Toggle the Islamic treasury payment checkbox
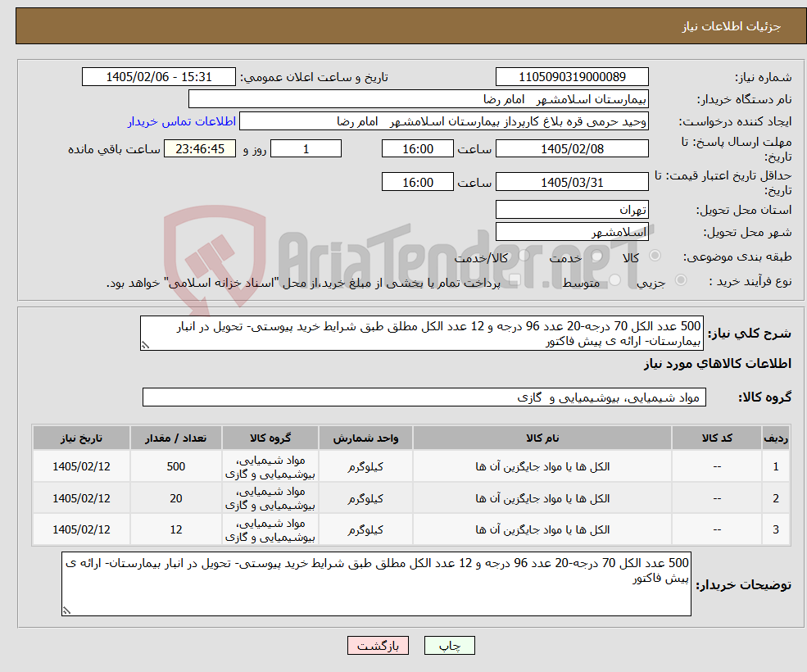This screenshot has width=807, height=672. click(x=515, y=280)
